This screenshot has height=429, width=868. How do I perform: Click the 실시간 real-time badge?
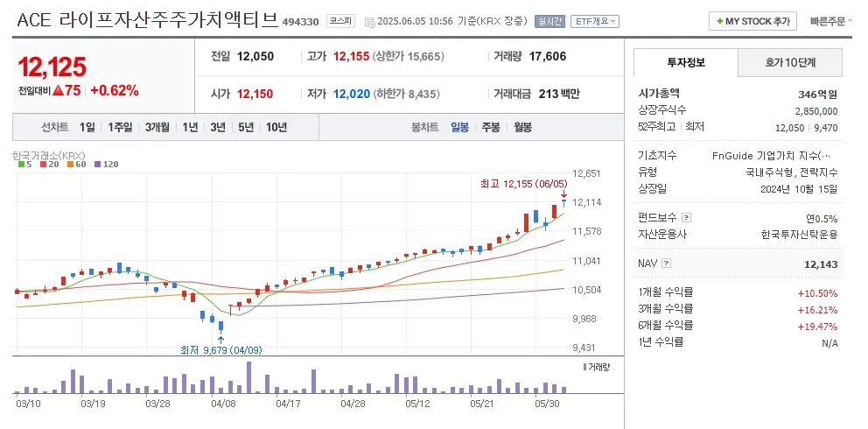tap(549, 21)
